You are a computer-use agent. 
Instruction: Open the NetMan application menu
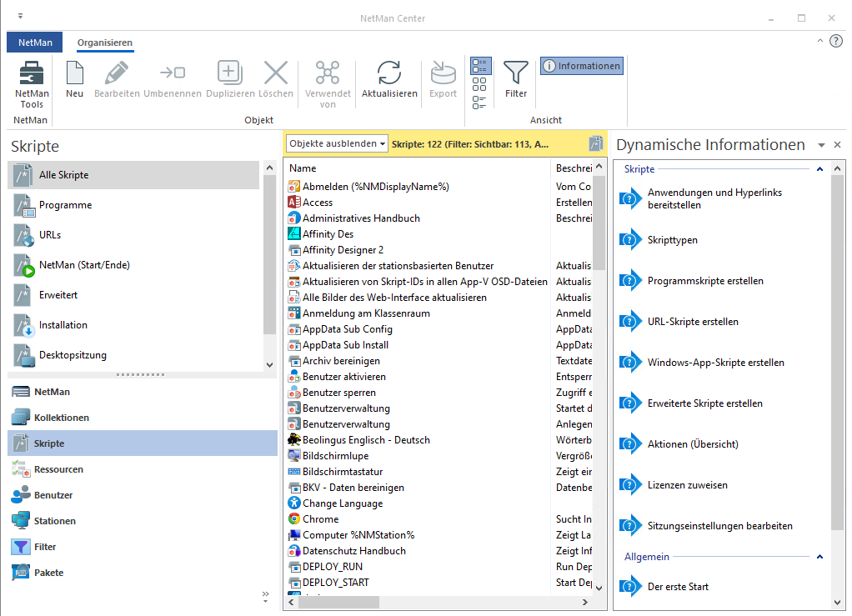(x=34, y=42)
